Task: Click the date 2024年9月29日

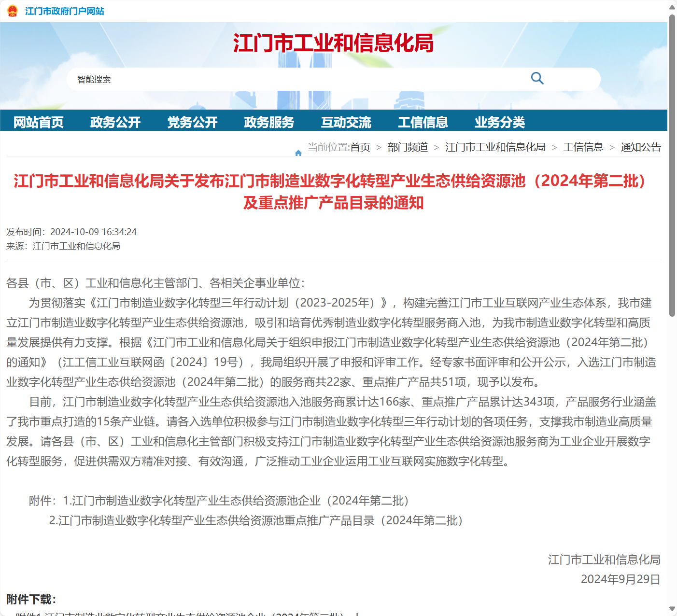Action: tap(621, 579)
